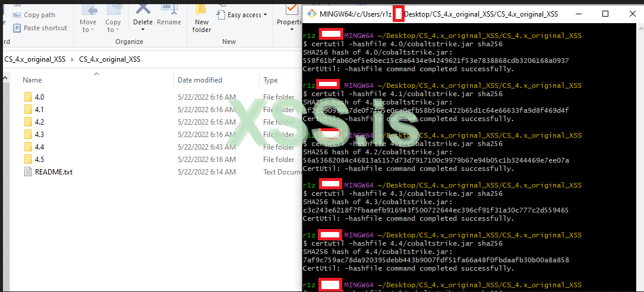Click the folder icon of the 4.3 folder
This screenshot has height=292, width=644.
pos(28,135)
